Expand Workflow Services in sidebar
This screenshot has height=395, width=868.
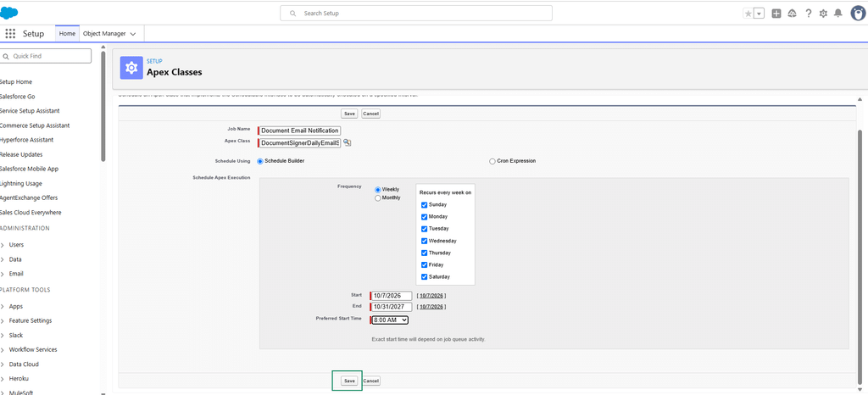tap(3, 349)
